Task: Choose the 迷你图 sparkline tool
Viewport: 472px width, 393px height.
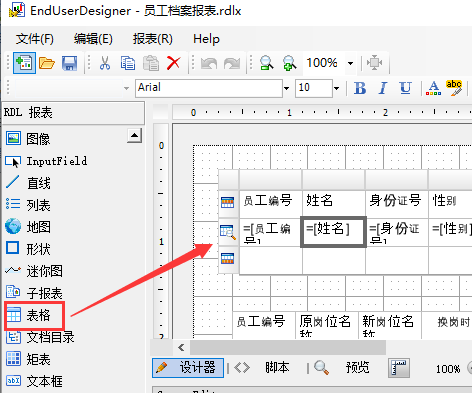Action: [x=34, y=271]
